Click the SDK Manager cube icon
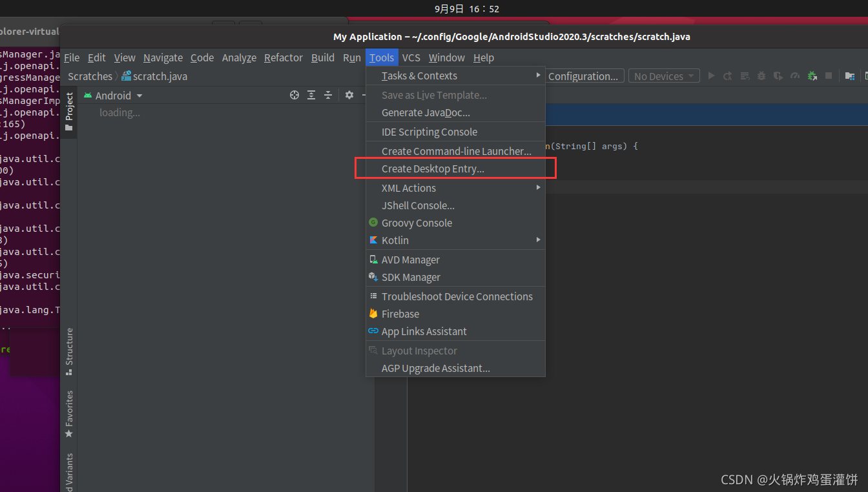The image size is (868, 492). tap(373, 276)
